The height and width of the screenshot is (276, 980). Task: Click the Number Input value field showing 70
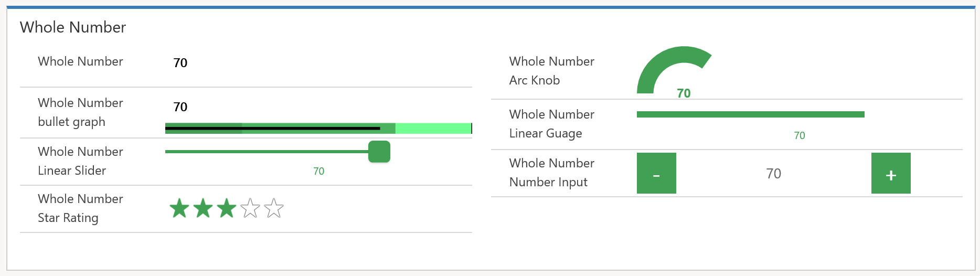click(773, 174)
